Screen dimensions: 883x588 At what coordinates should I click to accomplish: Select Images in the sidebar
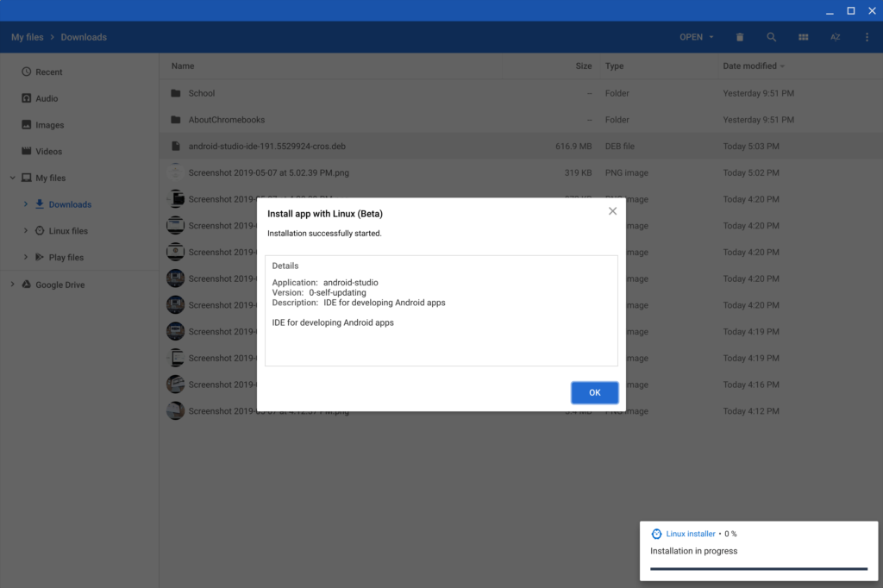(x=79, y=125)
